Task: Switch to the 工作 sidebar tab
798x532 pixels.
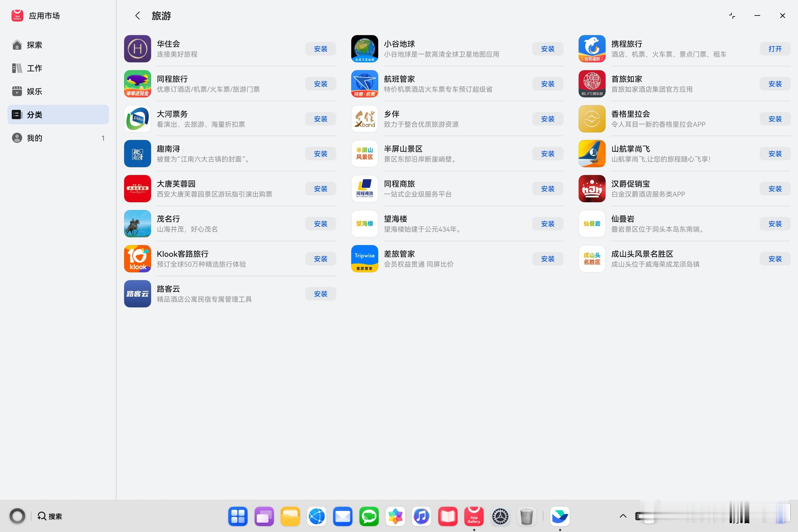Action: point(58,68)
